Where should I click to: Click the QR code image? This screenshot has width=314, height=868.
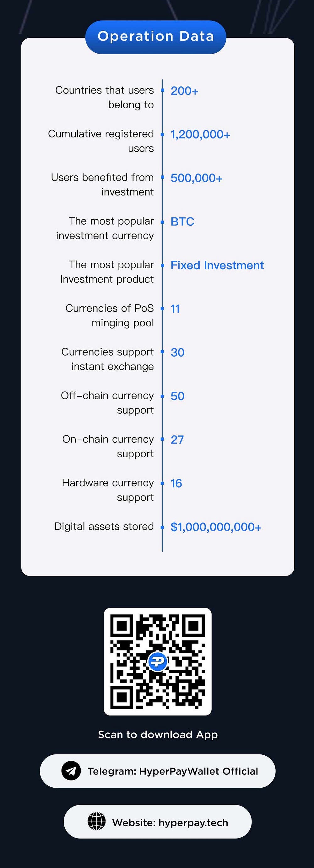coord(158,662)
